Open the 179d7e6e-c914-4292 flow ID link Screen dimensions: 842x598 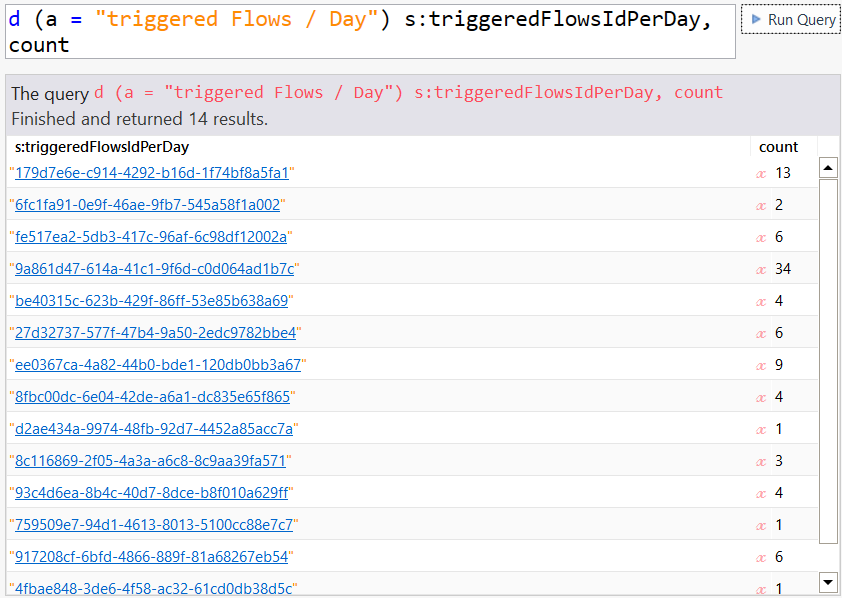click(152, 173)
